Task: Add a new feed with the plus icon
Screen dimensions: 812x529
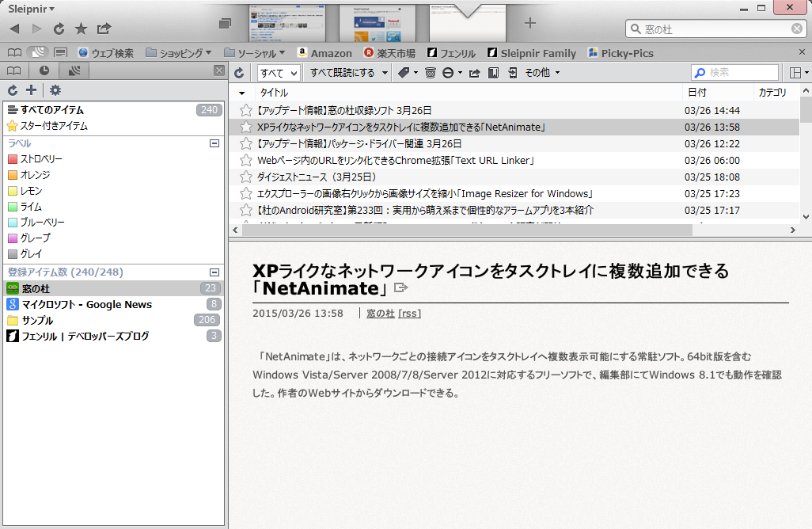Action: [x=30, y=90]
